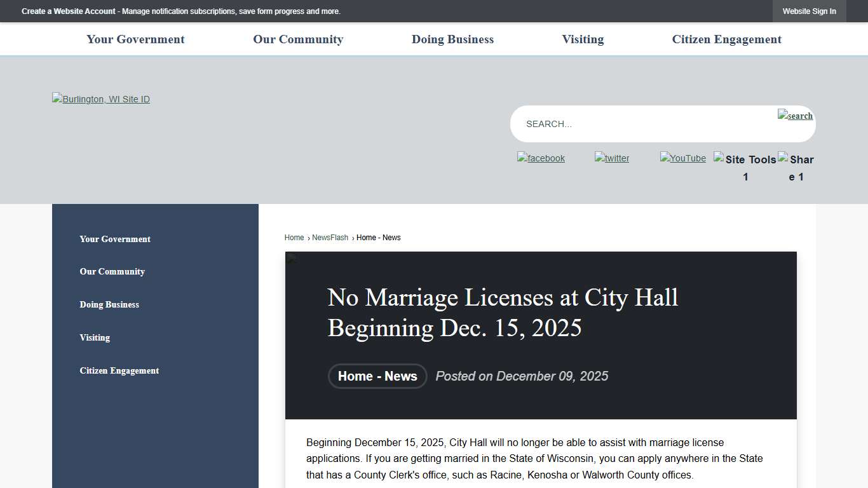Select Our Community in the top navigation
The height and width of the screenshot is (488, 868).
click(298, 39)
